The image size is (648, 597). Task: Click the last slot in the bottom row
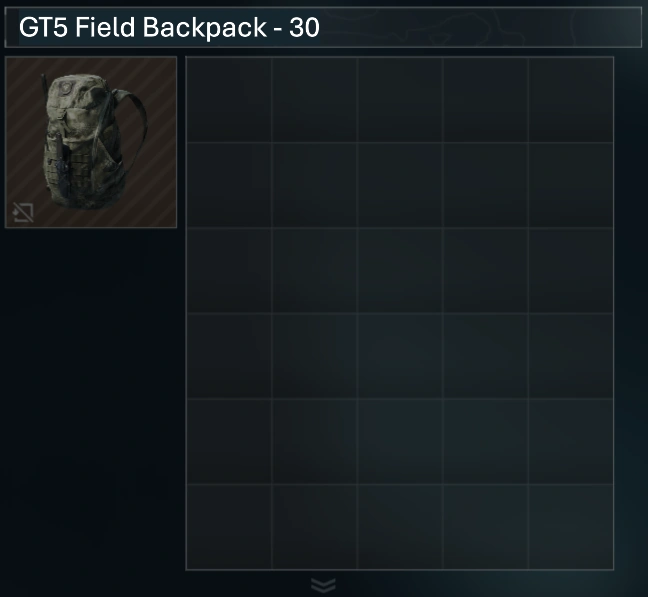click(571, 526)
